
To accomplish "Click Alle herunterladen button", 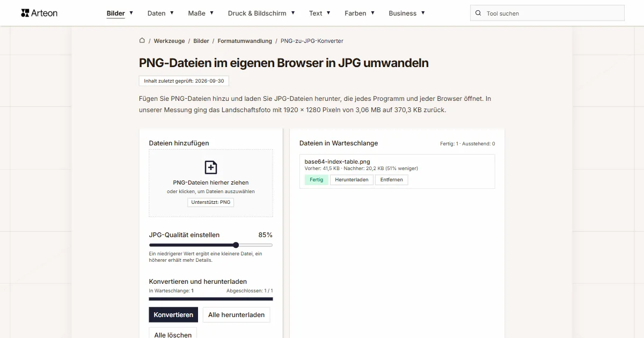I will [x=236, y=315].
